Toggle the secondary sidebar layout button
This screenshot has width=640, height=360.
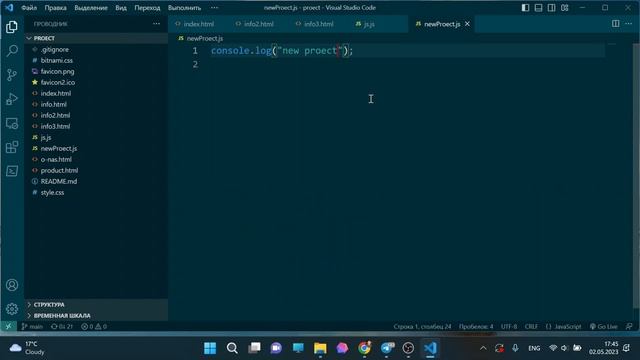pyautogui.click(x=551, y=8)
